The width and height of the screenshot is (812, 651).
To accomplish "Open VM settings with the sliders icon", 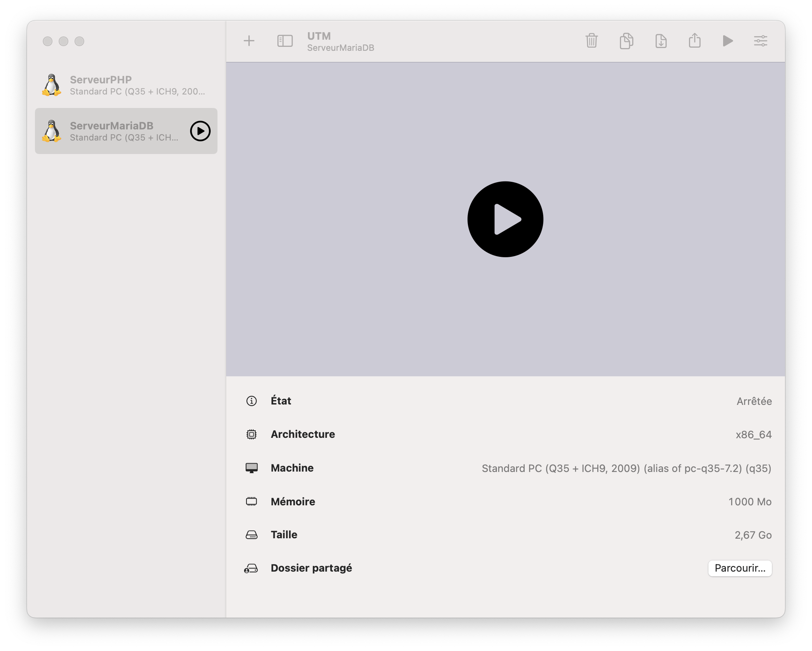I will click(760, 41).
